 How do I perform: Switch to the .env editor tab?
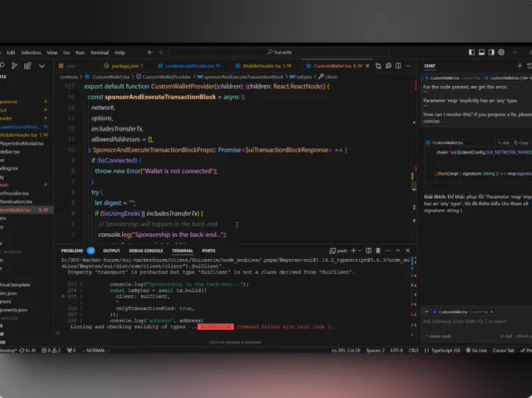pyautogui.click(x=71, y=66)
